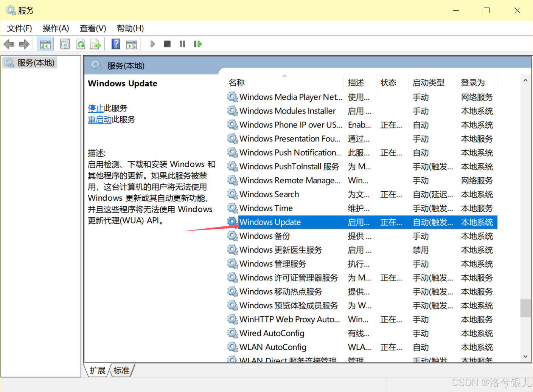Click the scrollbar down arrow in services list

(x=525, y=356)
